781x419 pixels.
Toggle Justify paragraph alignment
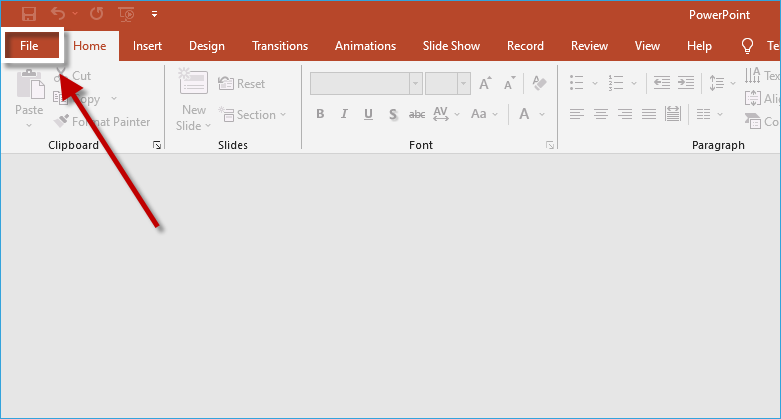click(x=649, y=115)
